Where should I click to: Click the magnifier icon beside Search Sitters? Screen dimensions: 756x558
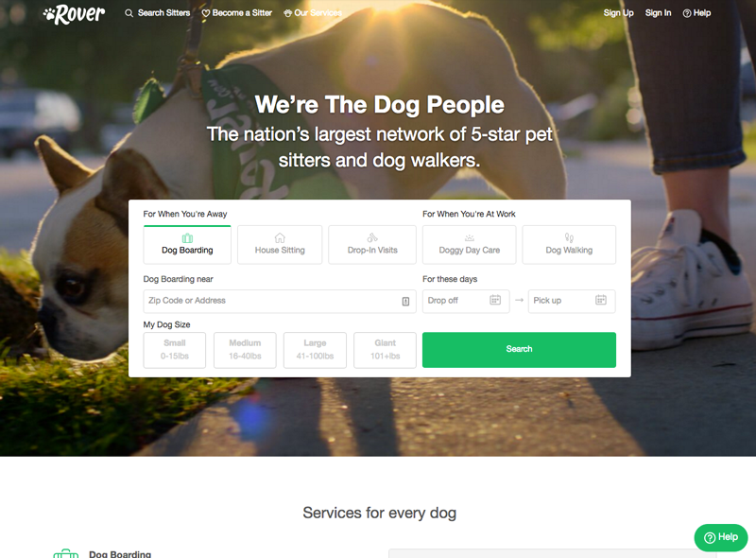[x=129, y=13]
